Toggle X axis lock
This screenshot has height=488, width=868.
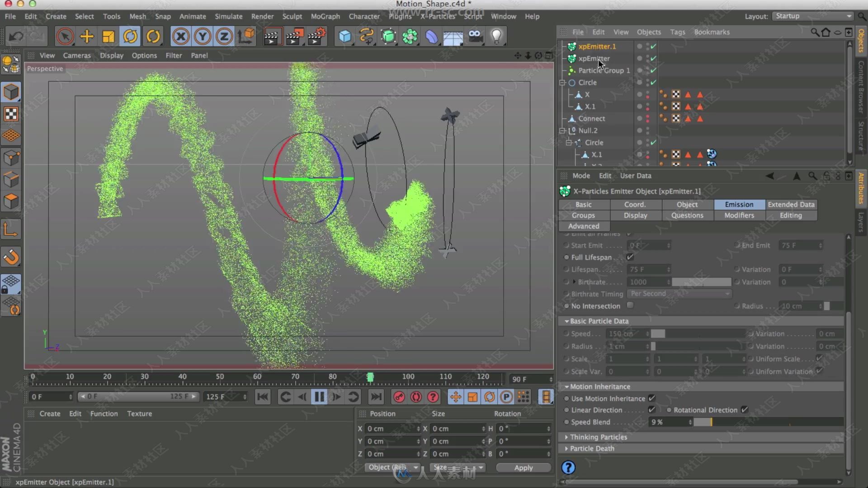181,36
